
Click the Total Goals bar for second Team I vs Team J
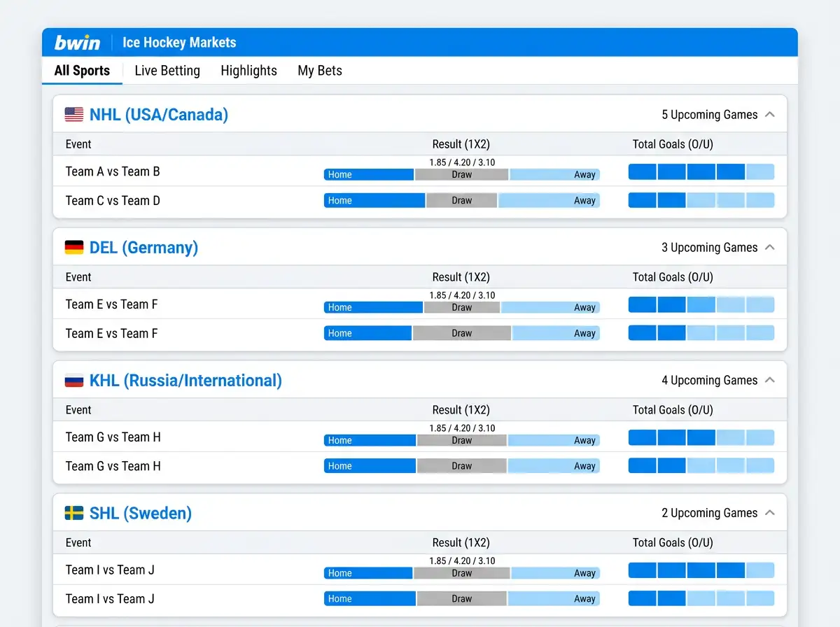pos(701,598)
